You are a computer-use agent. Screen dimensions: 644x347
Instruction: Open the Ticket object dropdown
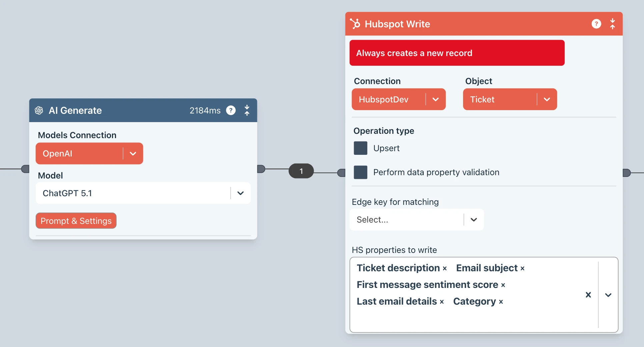(547, 99)
